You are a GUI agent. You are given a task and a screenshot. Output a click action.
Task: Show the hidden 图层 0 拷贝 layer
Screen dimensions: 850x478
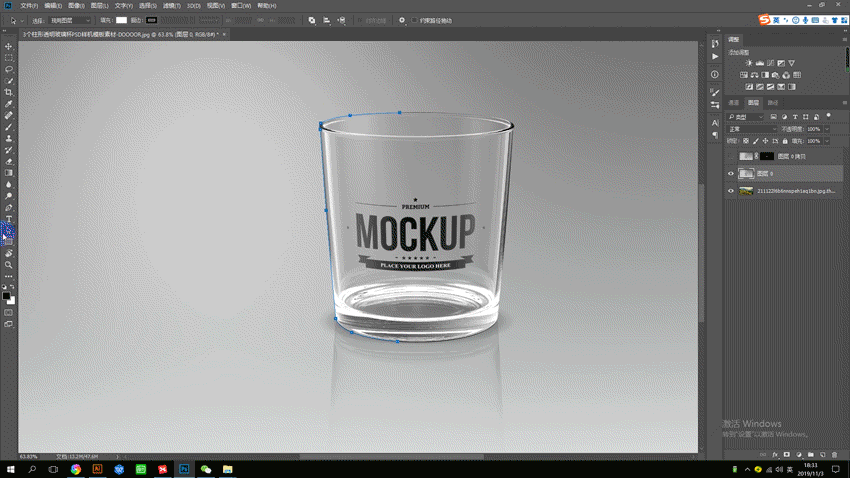[x=731, y=156]
